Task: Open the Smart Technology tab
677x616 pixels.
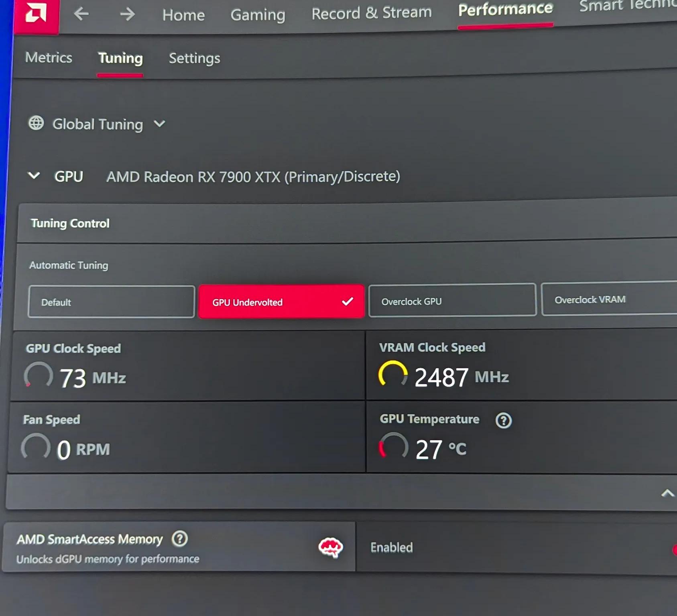Action: (628, 6)
